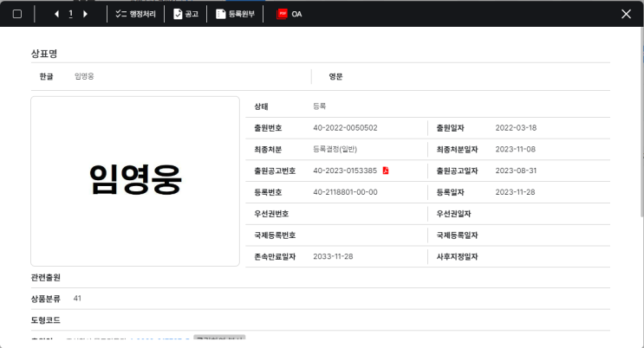Screen dimensions: 644x348
Task: Click the 임영웅 trademark image
Action: point(135,181)
